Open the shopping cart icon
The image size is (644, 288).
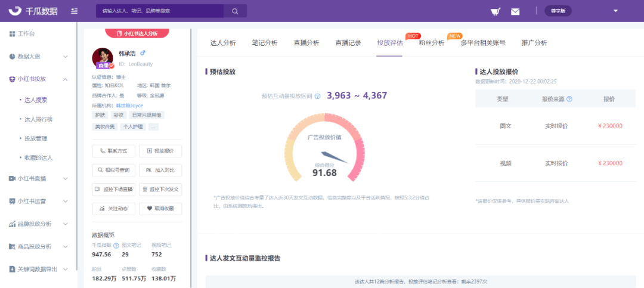[495, 11]
